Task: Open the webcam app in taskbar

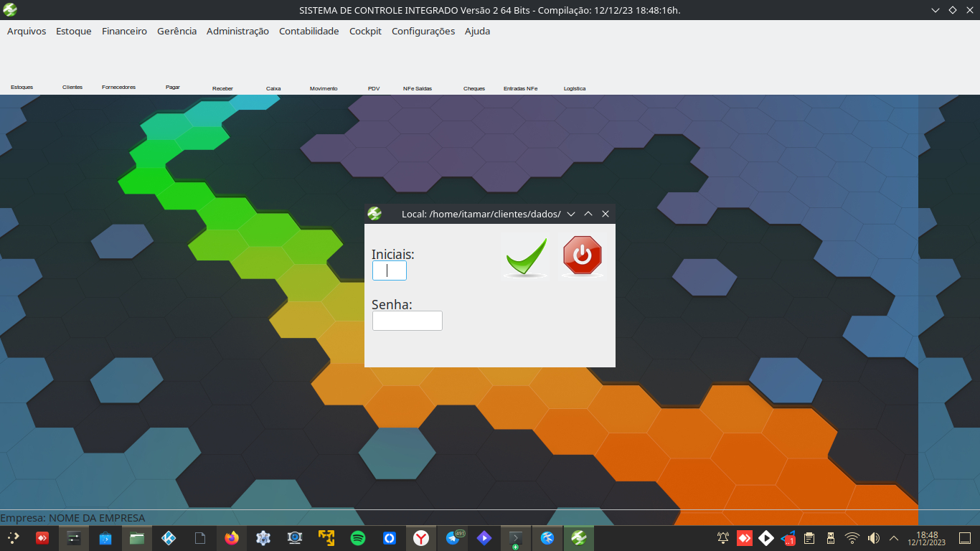Action: pyautogui.click(x=295, y=537)
